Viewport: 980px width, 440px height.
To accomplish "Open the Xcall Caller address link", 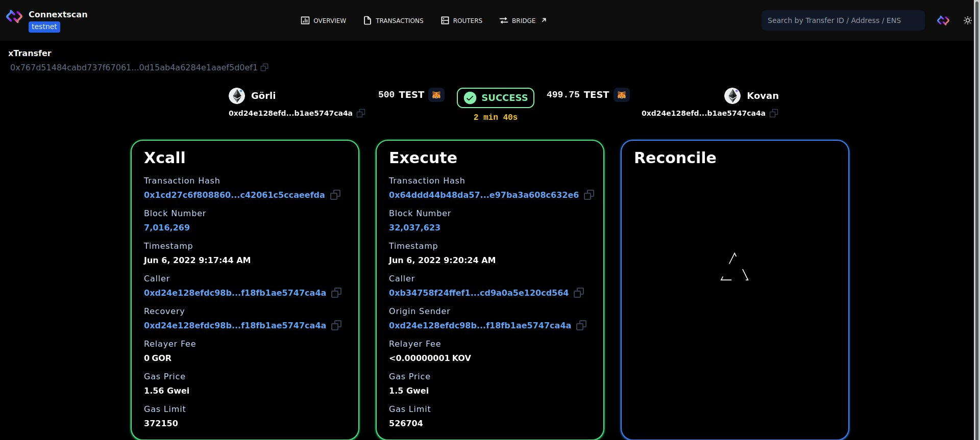I will pyautogui.click(x=235, y=293).
